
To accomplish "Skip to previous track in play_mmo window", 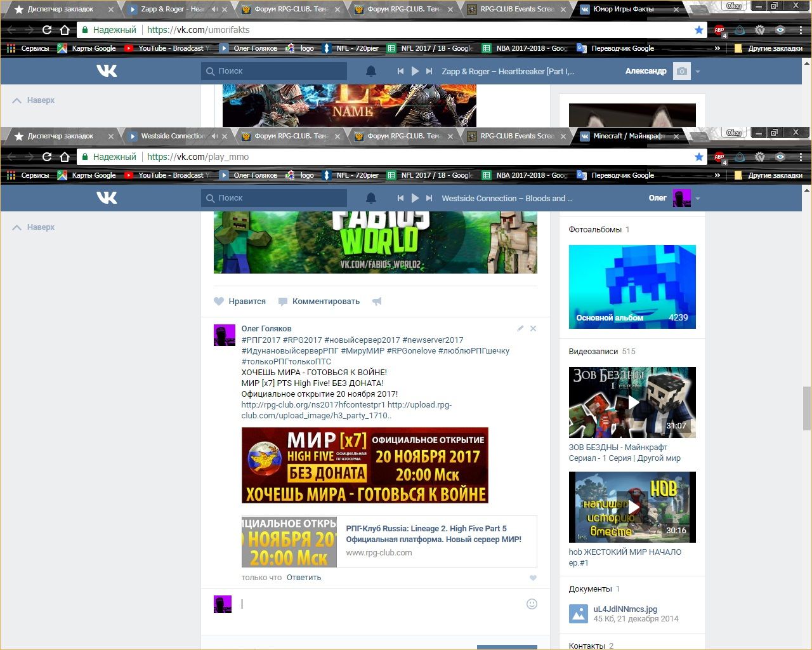I will pos(400,198).
